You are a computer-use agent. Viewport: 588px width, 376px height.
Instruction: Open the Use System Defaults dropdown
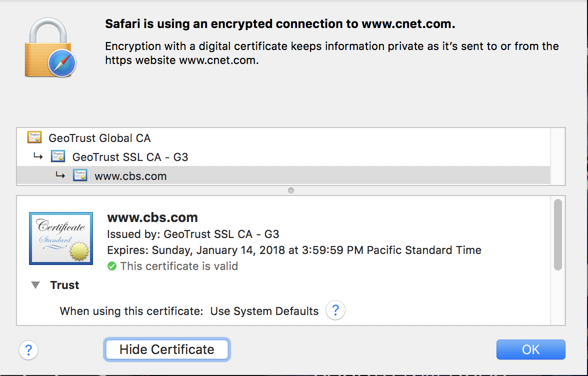point(264,311)
